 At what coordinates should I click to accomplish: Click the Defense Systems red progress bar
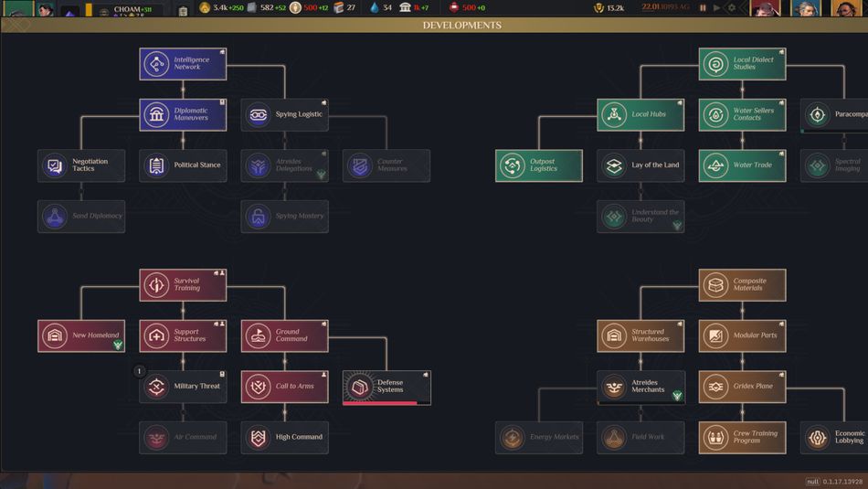pyautogui.click(x=380, y=404)
